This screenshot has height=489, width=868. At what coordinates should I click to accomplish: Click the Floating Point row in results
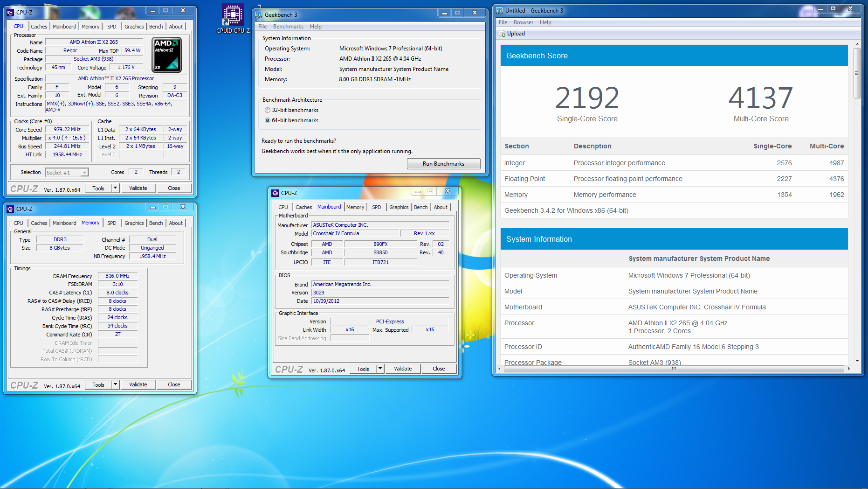(x=674, y=179)
